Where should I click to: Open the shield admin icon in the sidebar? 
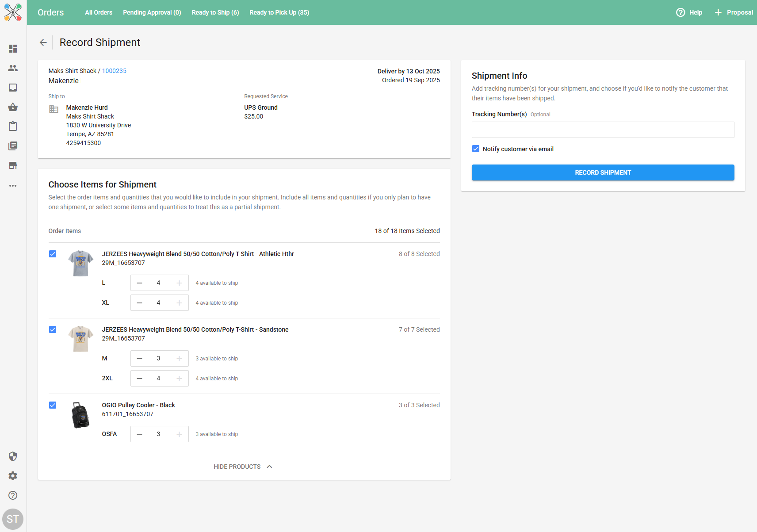click(13, 456)
